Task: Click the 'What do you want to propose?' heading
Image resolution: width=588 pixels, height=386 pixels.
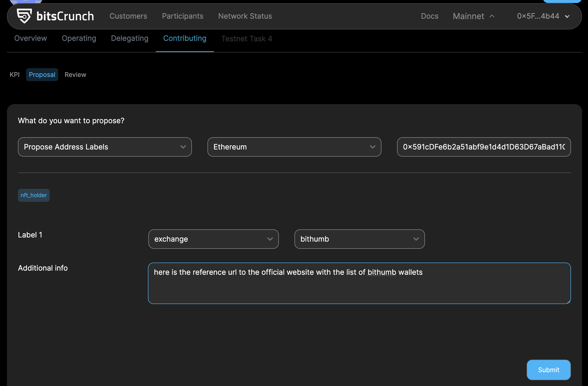Action: point(71,121)
